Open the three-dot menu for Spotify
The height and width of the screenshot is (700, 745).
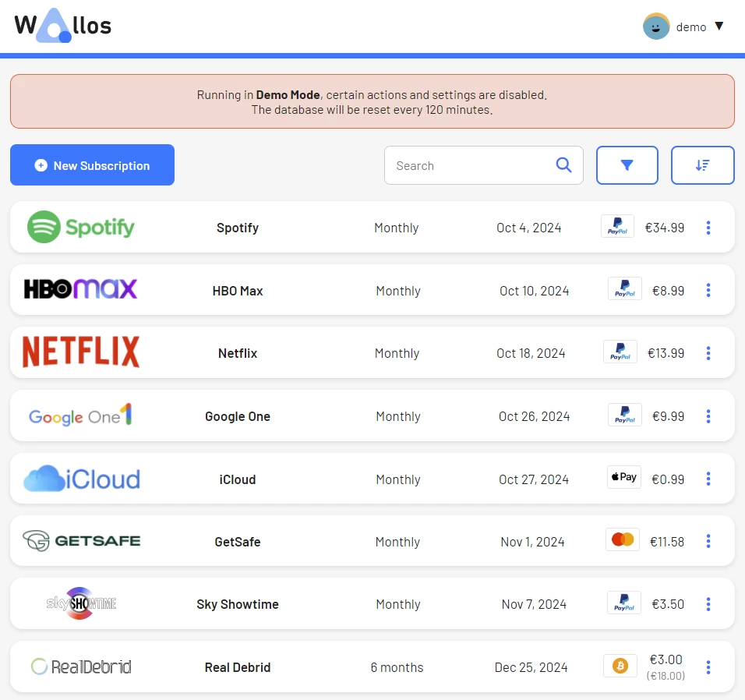coord(708,228)
